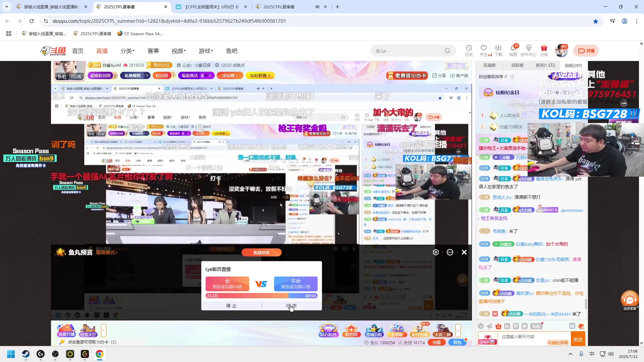The width and height of the screenshot is (644, 362).
Task: Switch to the 在线榜 tab
Action: click(489, 65)
